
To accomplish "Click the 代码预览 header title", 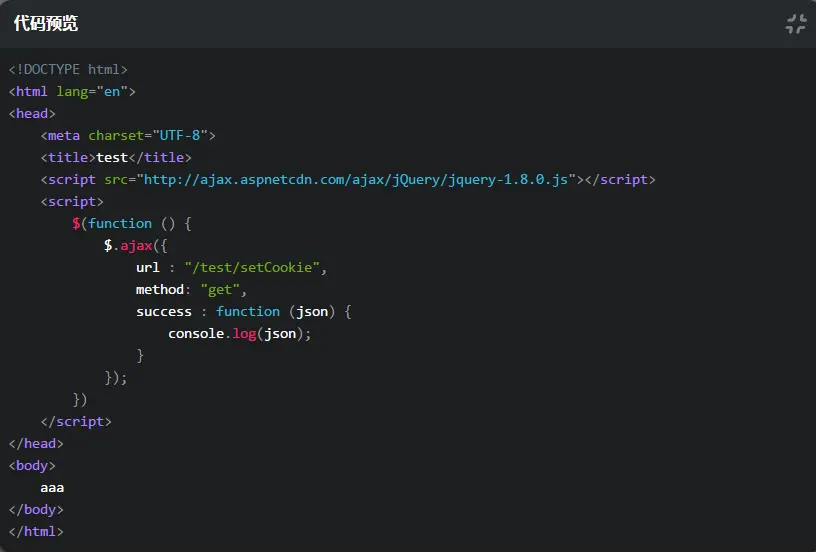I will (x=46, y=23).
